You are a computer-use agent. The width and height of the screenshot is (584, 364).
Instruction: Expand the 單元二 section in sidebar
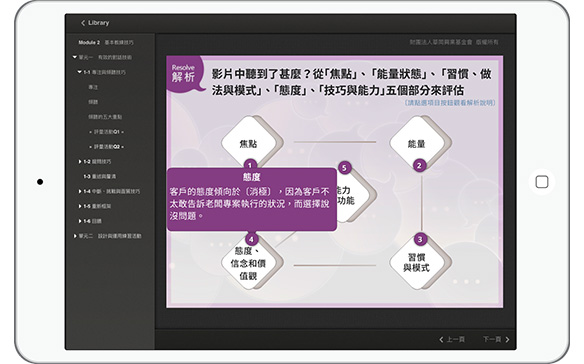(x=75, y=236)
